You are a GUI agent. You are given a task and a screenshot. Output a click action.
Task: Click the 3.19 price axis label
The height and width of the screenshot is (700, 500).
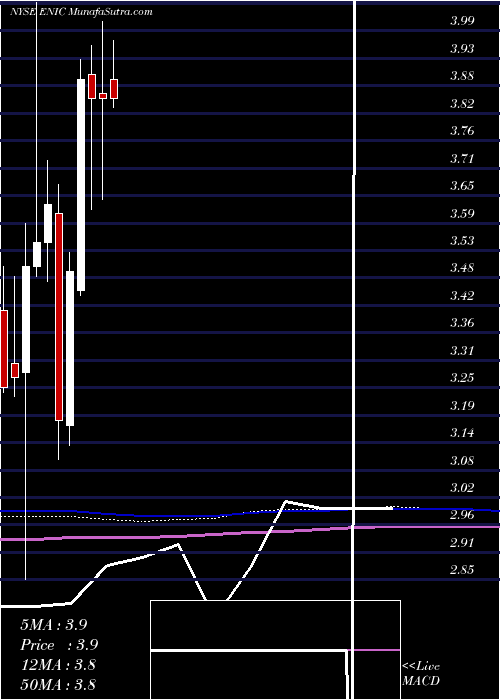(x=462, y=406)
